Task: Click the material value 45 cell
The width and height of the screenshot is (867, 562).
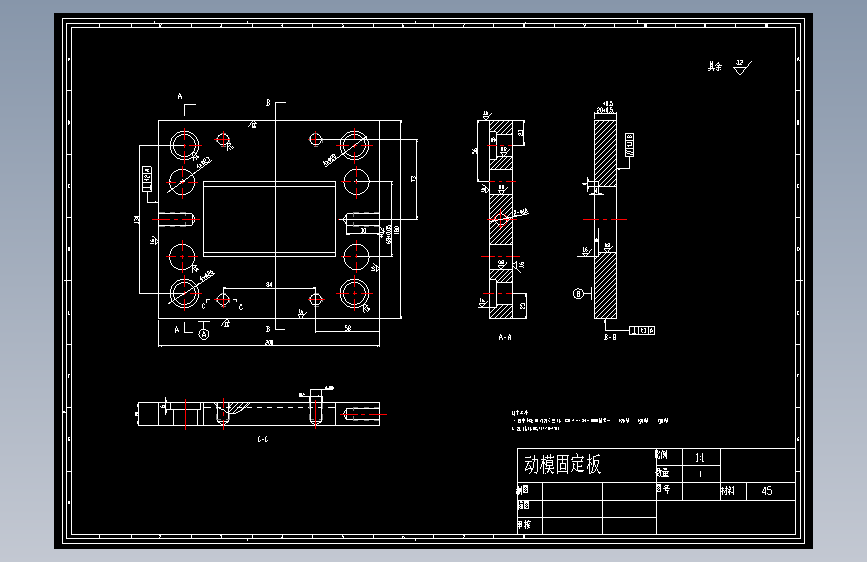Action: (771, 491)
